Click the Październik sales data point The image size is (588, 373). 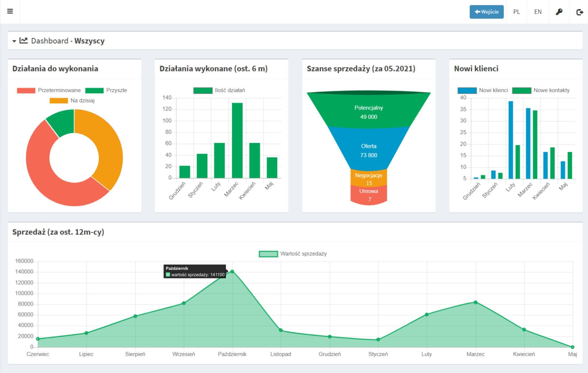pyautogui.click(x=232, y=271)
